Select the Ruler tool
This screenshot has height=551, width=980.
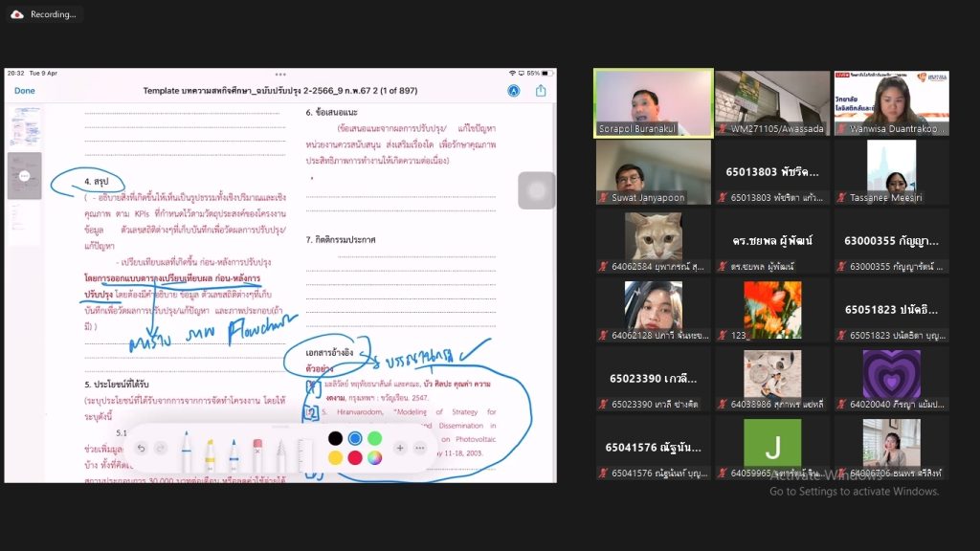pyautogui.click(x=305, y=454)
